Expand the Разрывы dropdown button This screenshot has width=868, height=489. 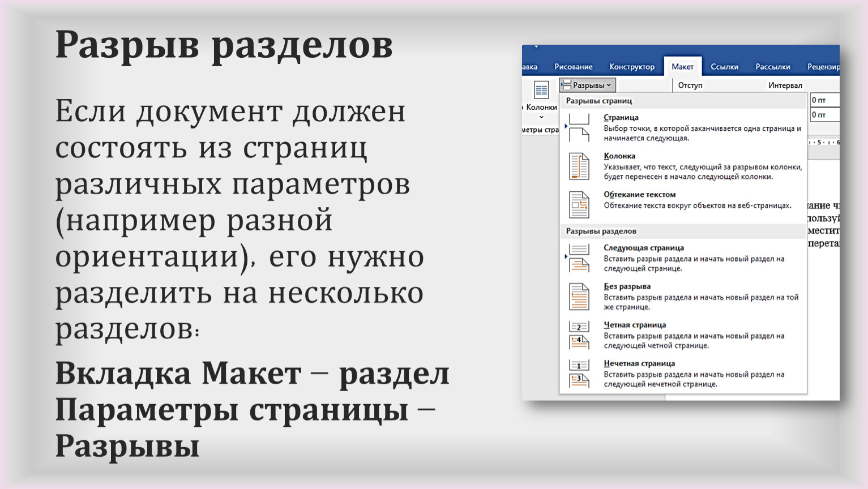point(587,85)
